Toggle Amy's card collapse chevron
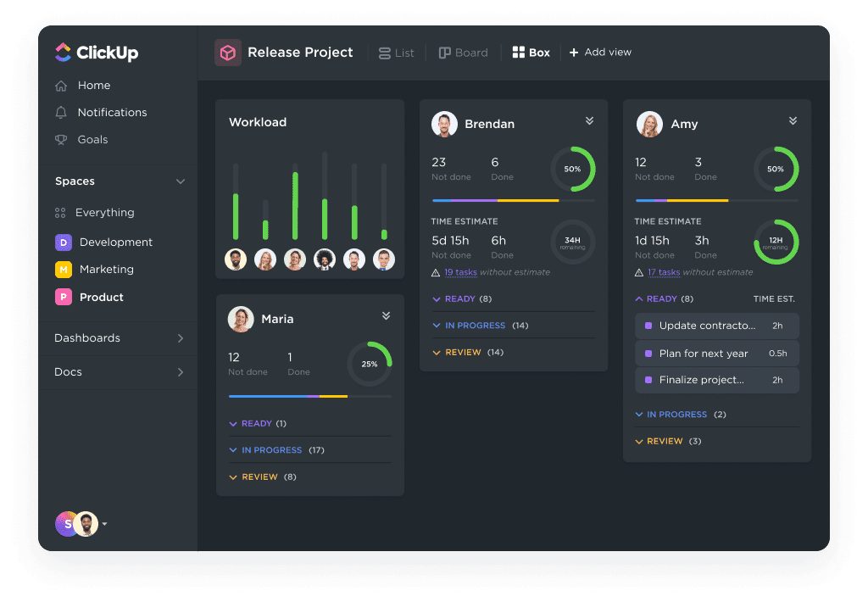This screenshot has height=602, width=868. coord(793,120)
